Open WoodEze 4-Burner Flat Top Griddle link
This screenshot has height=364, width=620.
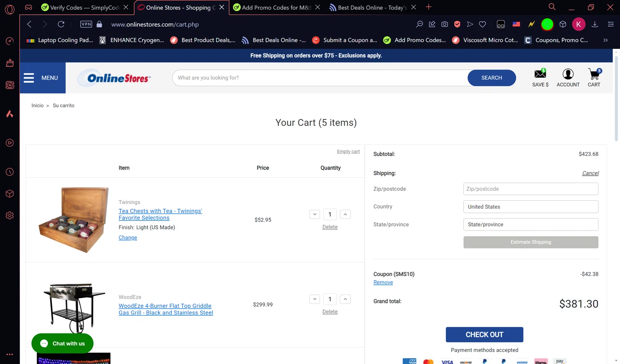[x=166, y=309]
